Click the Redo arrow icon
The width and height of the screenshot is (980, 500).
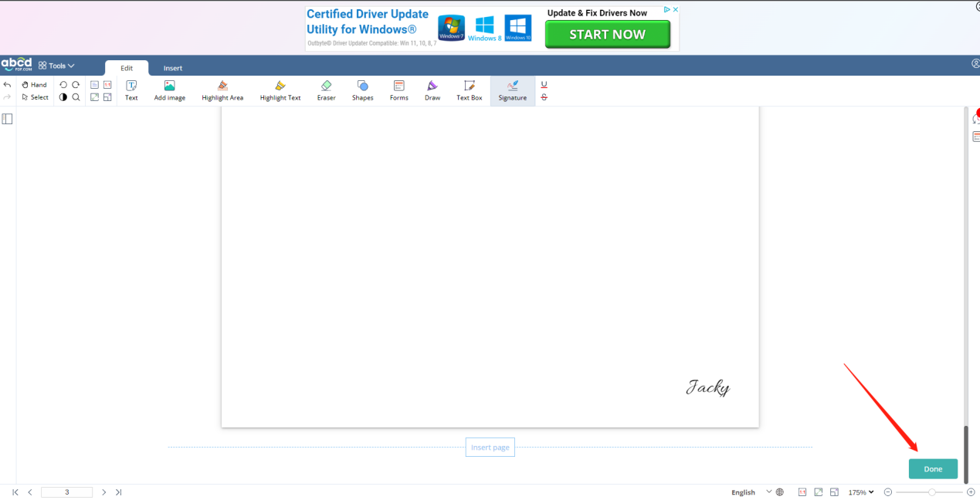7,97
